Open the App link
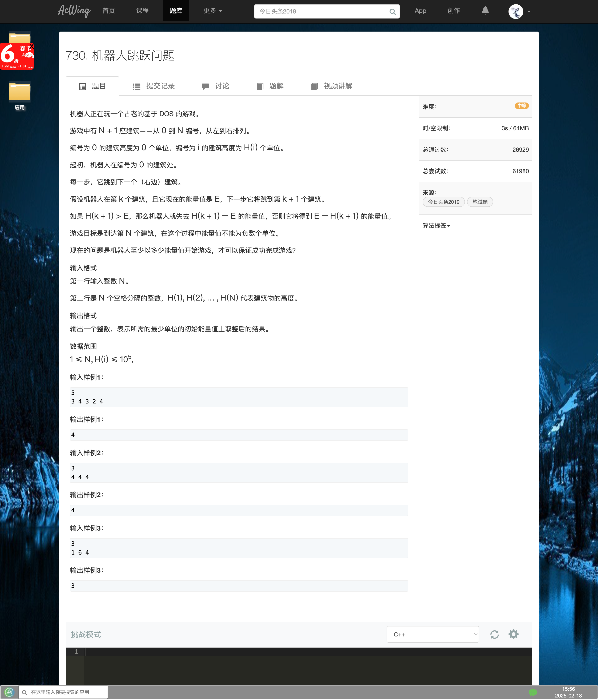This screenshot has height=700, width=598. tap(420, 11)
